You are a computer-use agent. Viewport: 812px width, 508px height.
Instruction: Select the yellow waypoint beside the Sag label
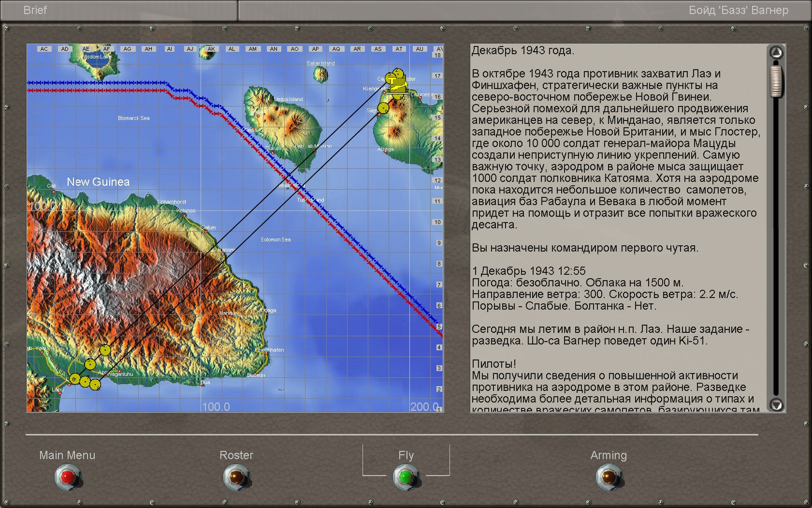pos(383,108)
